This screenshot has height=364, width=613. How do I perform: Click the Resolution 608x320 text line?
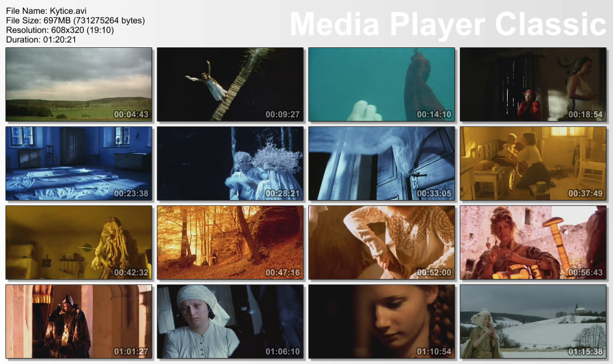coord(60,30)
